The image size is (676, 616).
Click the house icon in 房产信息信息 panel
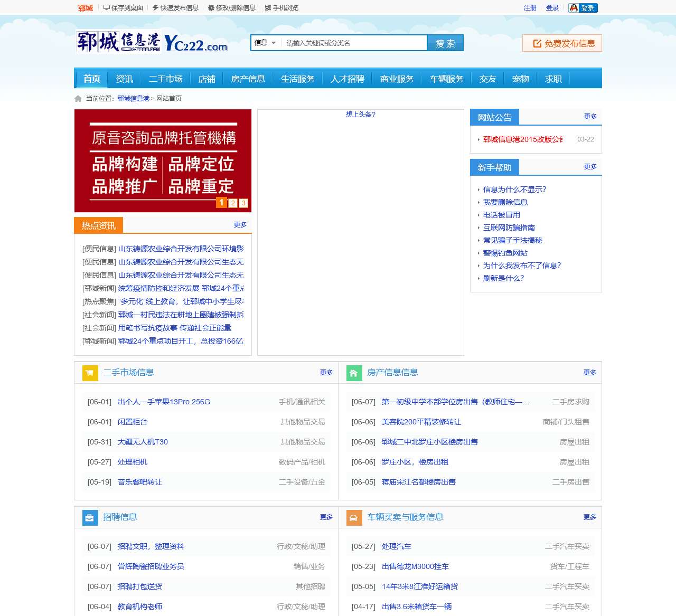[353, 373]
